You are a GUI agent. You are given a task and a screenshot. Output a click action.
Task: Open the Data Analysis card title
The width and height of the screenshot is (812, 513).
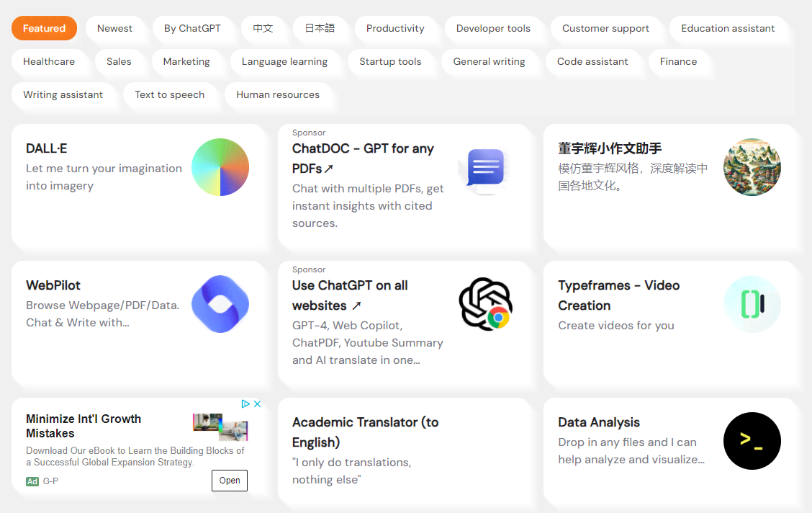(x=599, y=421)
